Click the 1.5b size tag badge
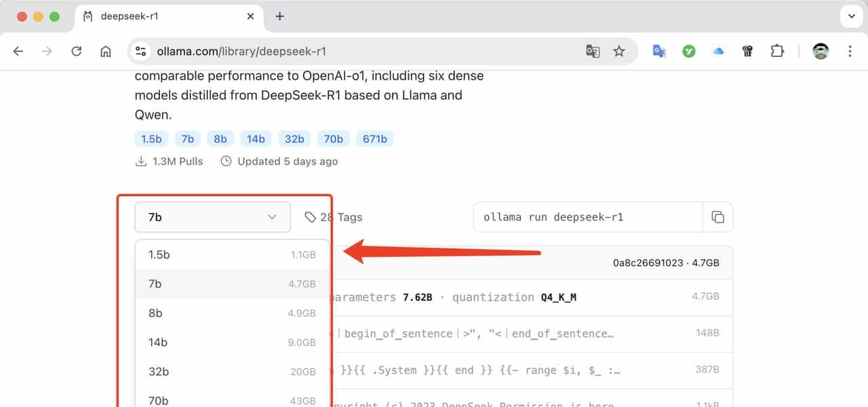 [x=151, y=139]
